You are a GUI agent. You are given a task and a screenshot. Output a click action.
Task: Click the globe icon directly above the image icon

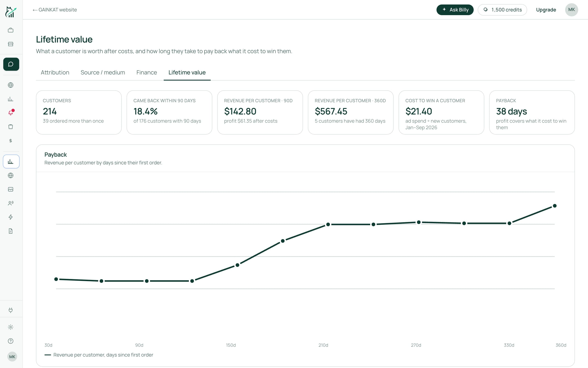point(10,175)
